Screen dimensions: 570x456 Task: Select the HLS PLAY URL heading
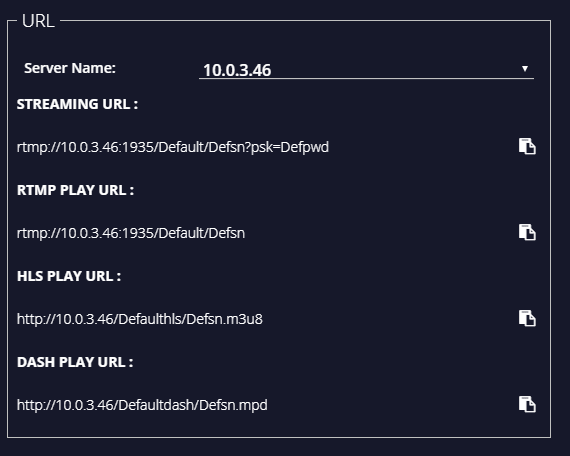69,276
